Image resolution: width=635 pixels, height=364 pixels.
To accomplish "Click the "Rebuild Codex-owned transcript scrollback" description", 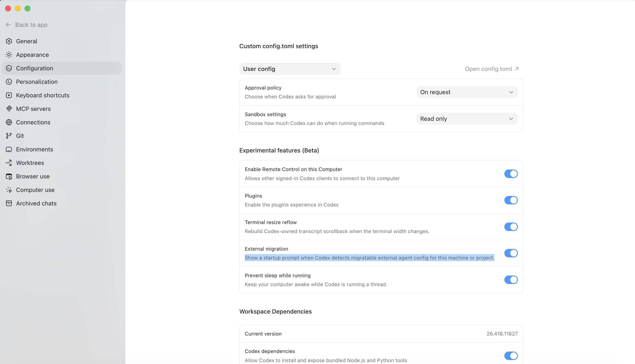I will [x=337, y=231].
